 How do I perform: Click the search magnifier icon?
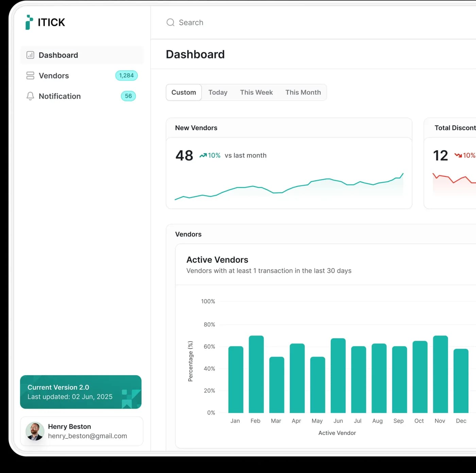[170, 22]
